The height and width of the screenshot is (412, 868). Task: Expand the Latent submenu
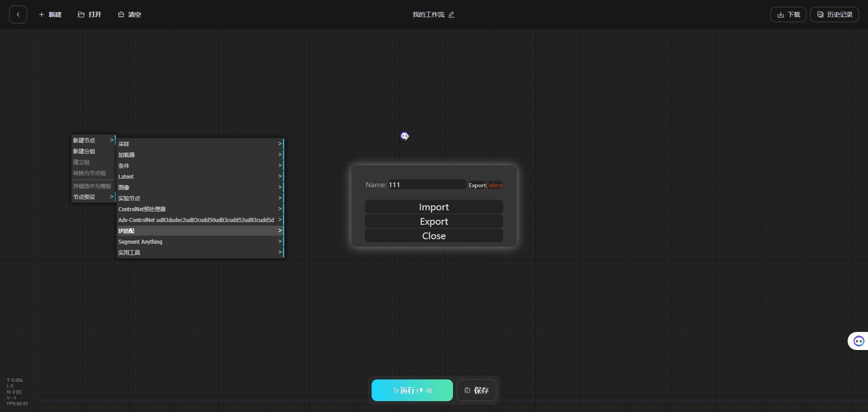click(x=200, y=176)
